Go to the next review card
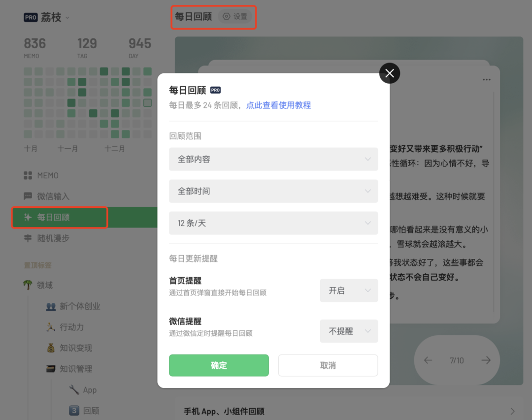The width and height of the screenshot is (532, 420). 486,360
